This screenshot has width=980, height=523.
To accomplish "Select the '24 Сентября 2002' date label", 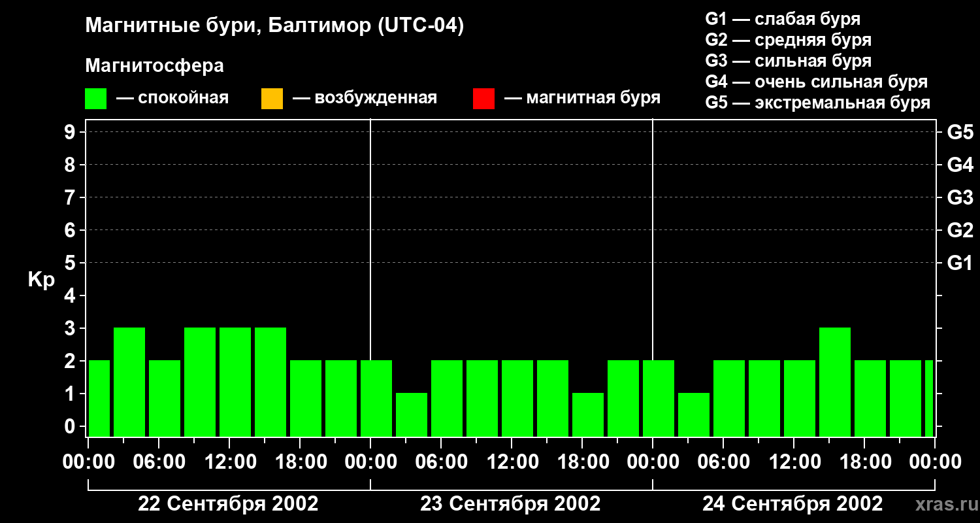I will click(x=792, y=504).
